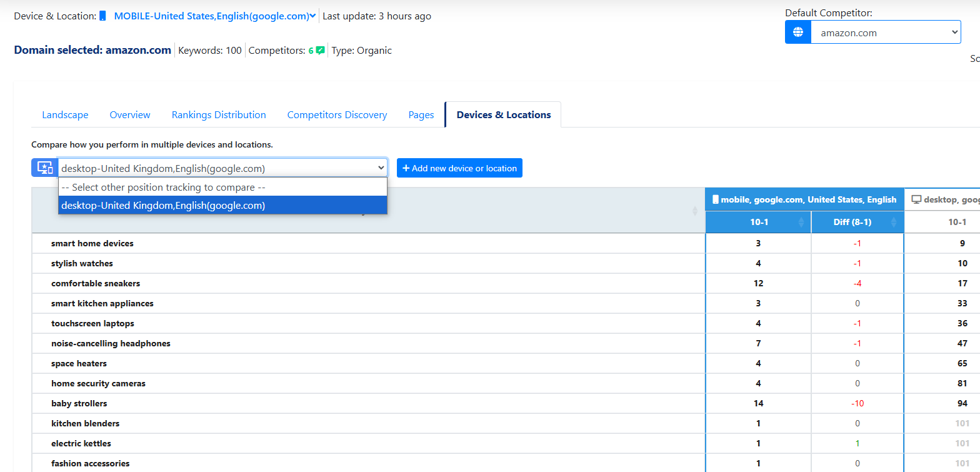The height and width of the screenshot is (472, 980).
Task: Choose 'Select other position tracking to compare' option
Action: [222, 187]
